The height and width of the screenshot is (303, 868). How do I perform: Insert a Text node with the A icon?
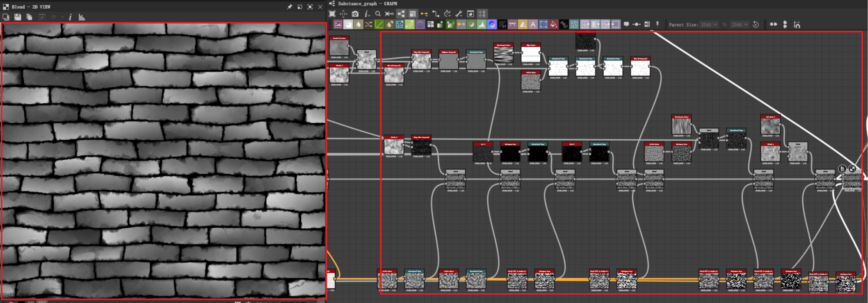[x=533, y=25]
